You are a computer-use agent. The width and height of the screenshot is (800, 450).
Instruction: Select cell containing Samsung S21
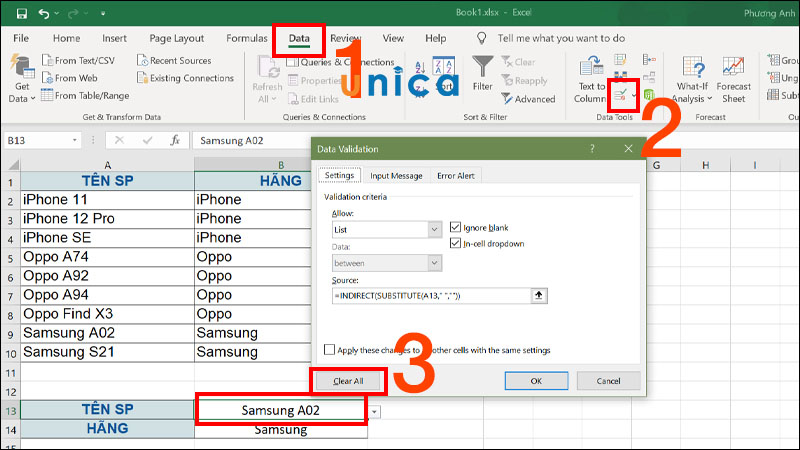tap(107, 352)
